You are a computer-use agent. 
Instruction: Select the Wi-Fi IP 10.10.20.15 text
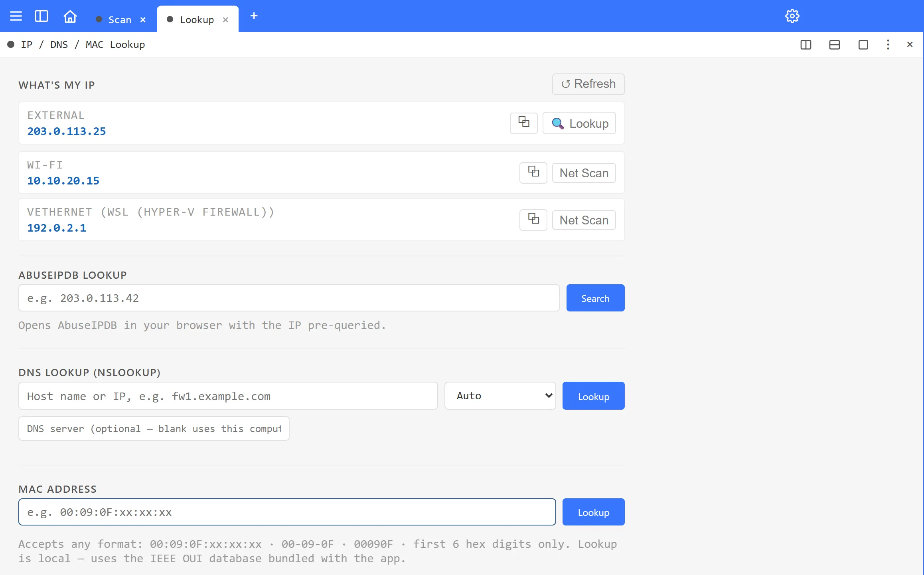[x=63, y=181]
